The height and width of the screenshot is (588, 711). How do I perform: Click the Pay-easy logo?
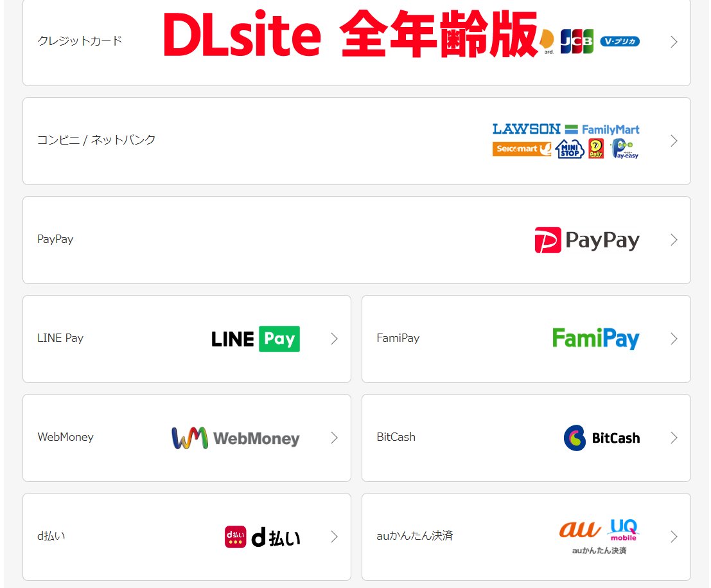[x=625, y=149]
